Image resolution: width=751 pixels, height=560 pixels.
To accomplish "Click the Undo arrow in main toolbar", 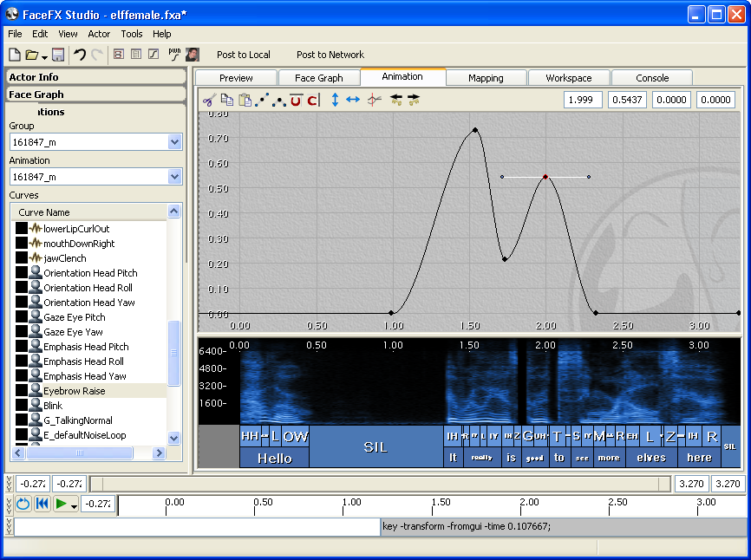I will coord(79,55).
